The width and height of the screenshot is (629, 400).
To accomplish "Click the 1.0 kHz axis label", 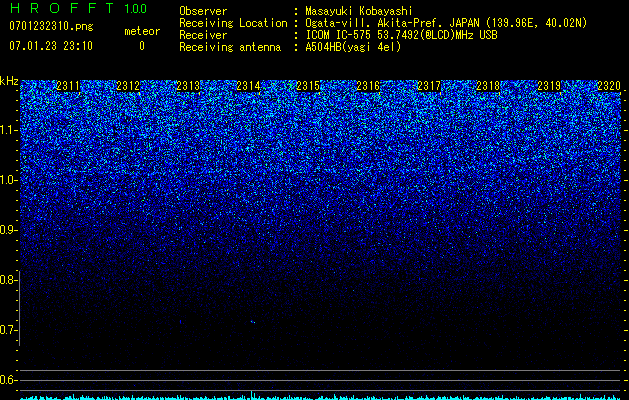I will tap(7, 180).
